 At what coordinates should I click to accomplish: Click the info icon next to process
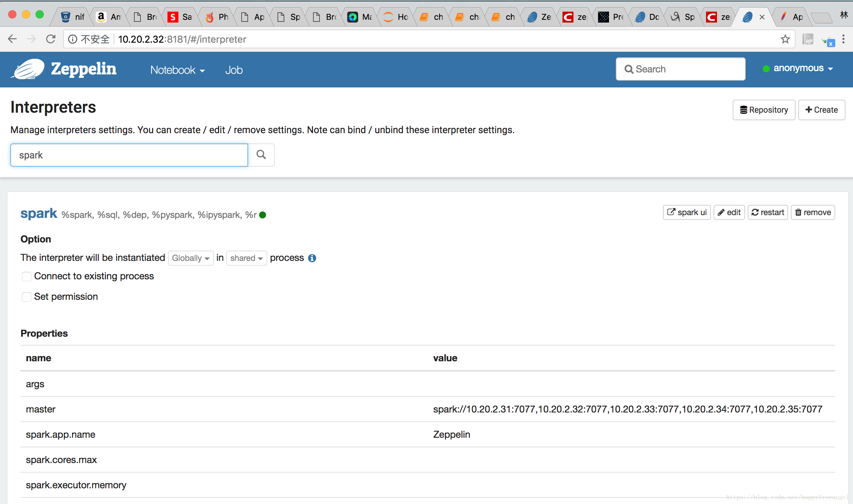312,258
